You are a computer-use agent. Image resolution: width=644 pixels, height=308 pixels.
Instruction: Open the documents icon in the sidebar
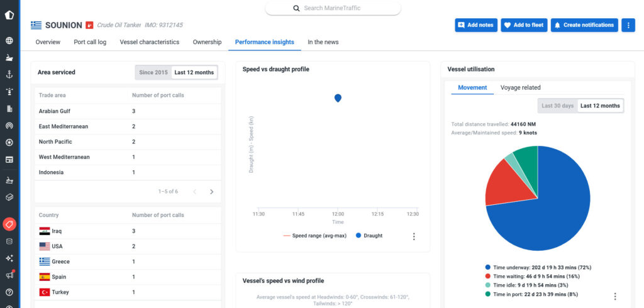coord(9,108)
